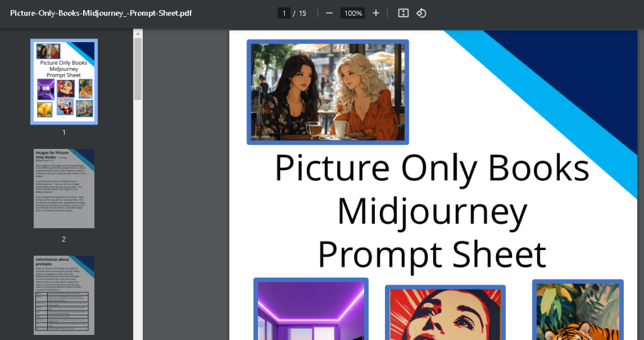
Task: Click the total page count '15'
Action: coord(303,13)
